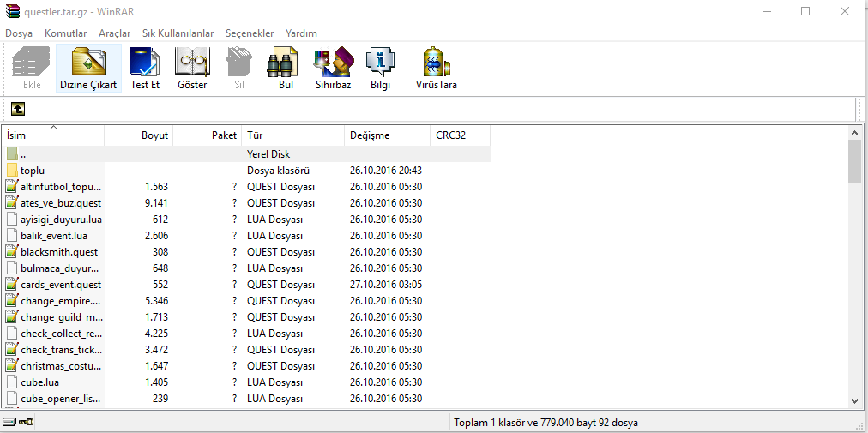Open the Komutlar menu

(66, 33)
